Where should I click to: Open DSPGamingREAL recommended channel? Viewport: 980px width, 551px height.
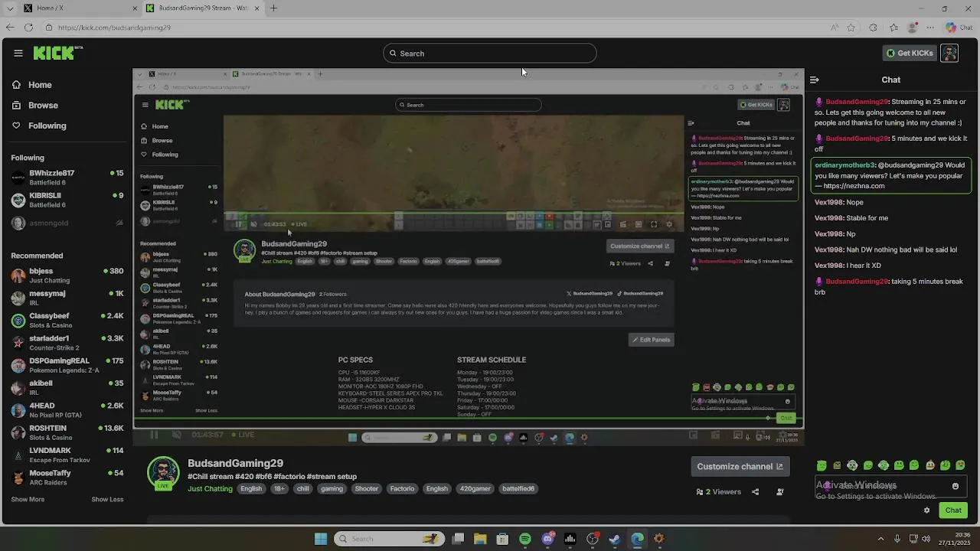[x=67, y=365]
